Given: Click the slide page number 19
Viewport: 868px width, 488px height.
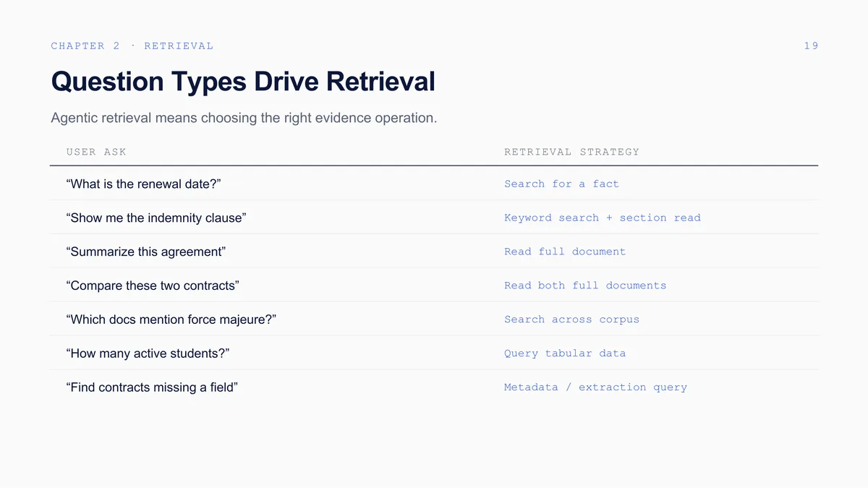Looking at the screenshot, I should (811, 46).
